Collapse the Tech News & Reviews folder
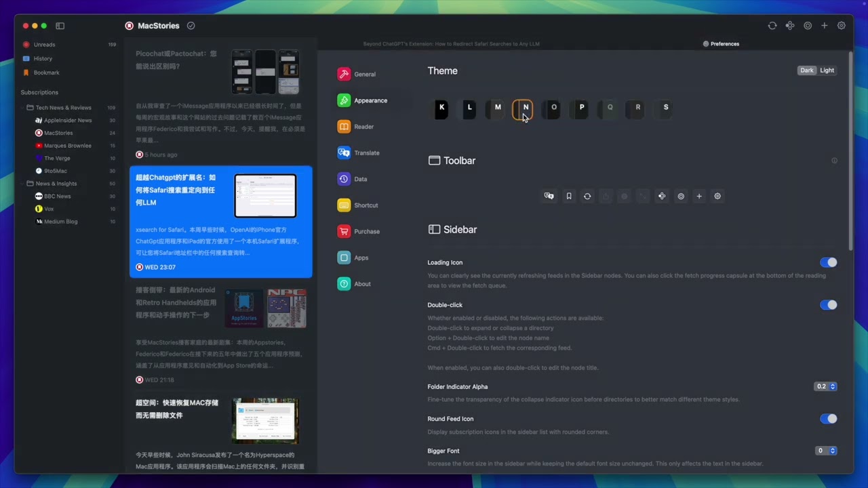868x488 pixels. tap(22, 108)
